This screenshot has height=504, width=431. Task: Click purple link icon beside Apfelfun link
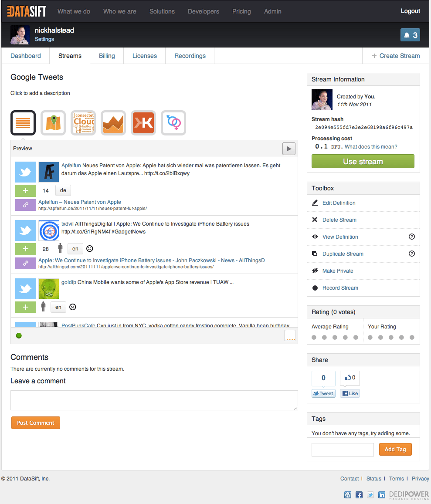point(26,205)
